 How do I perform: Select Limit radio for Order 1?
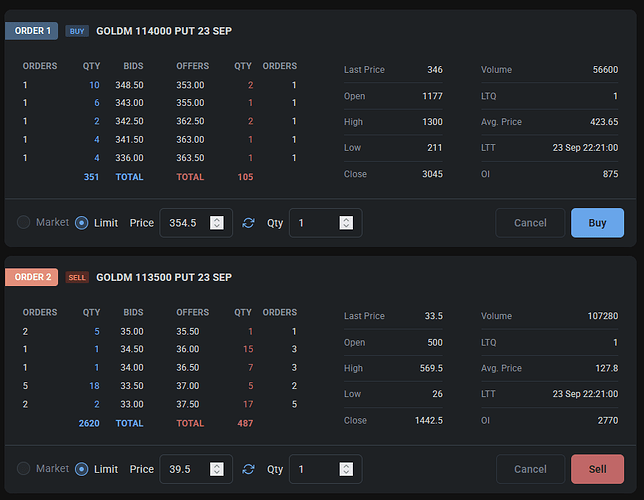coord(82,223)
